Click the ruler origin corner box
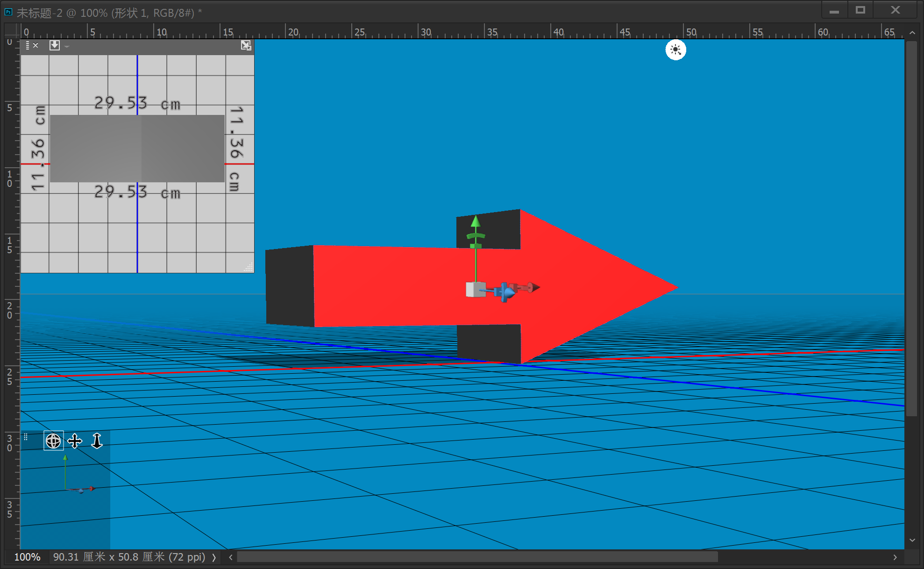924x569 pixels. click(x=12, y=31)
